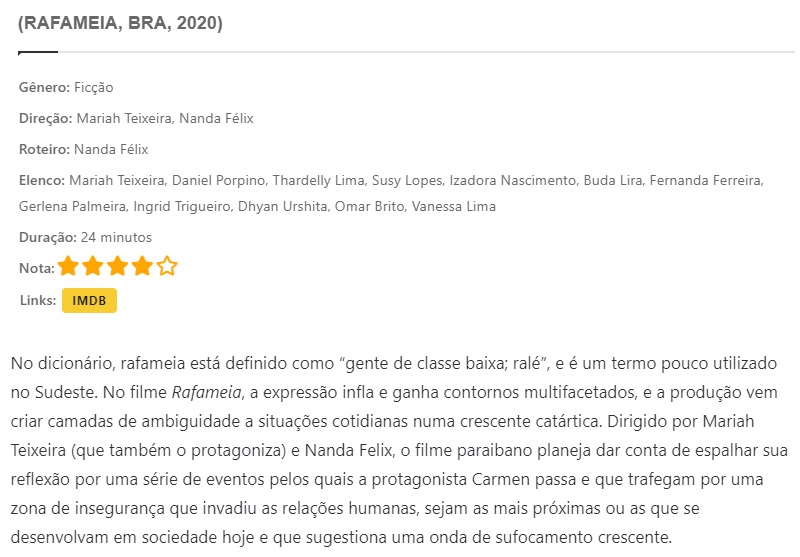Image resolution: width=800 pixels, height=557 pixels.
Task: Click the duration text 24 minutos
Action: (x=116, y=237)
